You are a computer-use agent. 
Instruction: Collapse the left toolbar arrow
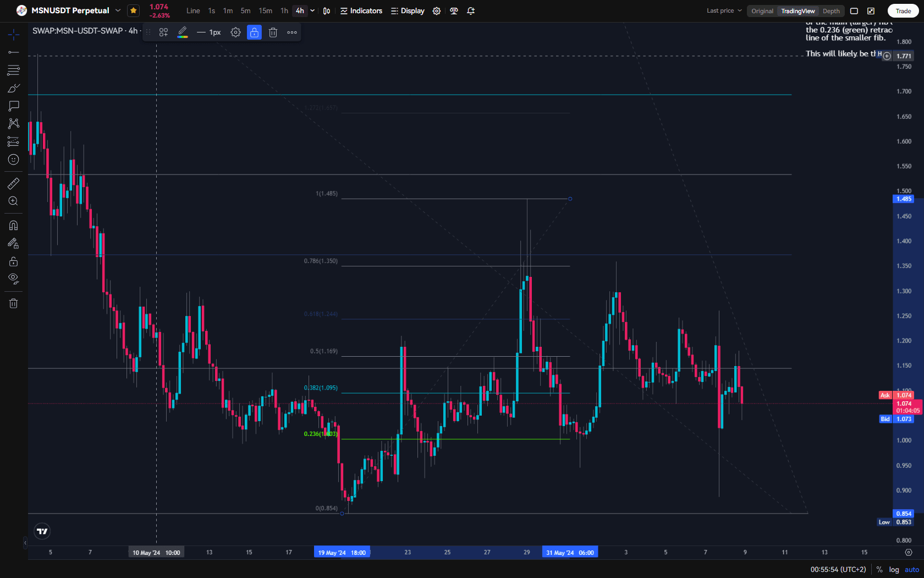[25, 543]
